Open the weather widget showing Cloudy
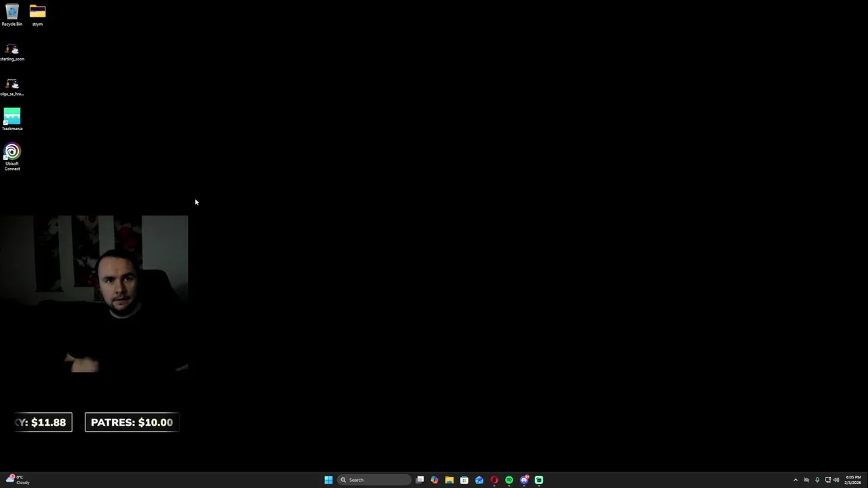This screenshot has height=488, width=868. click(x=18, y=480)
